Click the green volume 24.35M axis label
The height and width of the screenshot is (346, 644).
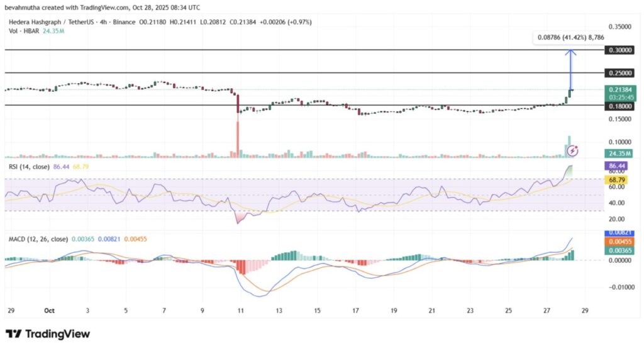(x=619, y=153)
